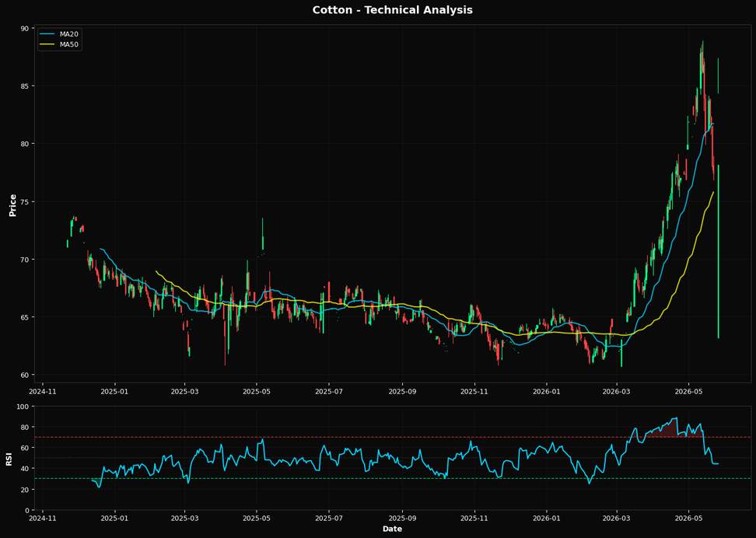Image resolution: width=756 pixels, height=538 pixels.
Task: Click 2025-05 date label under RSI panel
Action: tap(257, 519)
